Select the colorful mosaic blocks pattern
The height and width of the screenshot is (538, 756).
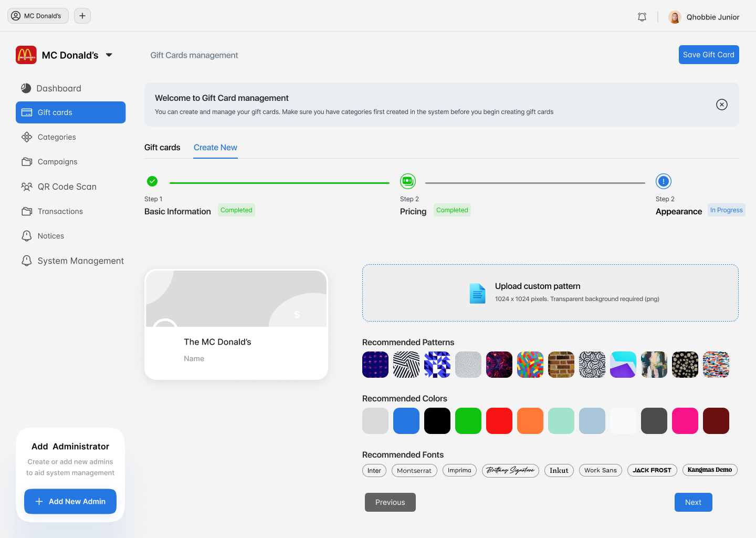530,365
